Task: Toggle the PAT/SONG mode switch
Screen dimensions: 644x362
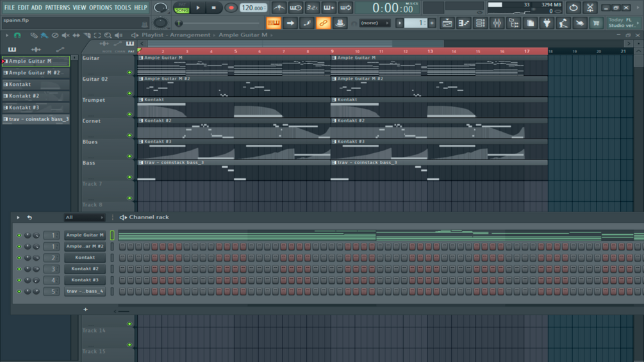Action: point(181,8)
